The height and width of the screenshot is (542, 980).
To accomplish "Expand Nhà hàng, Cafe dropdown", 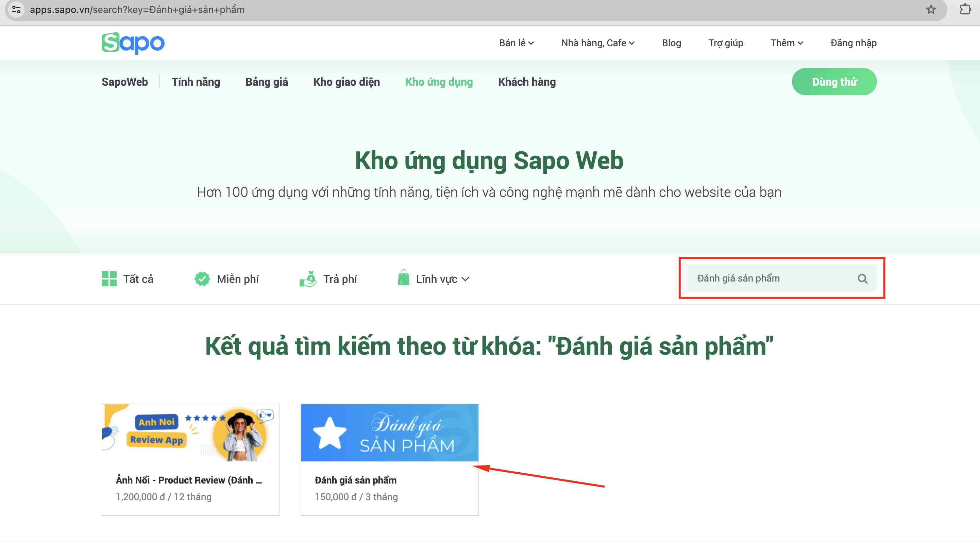I will 598,43.
